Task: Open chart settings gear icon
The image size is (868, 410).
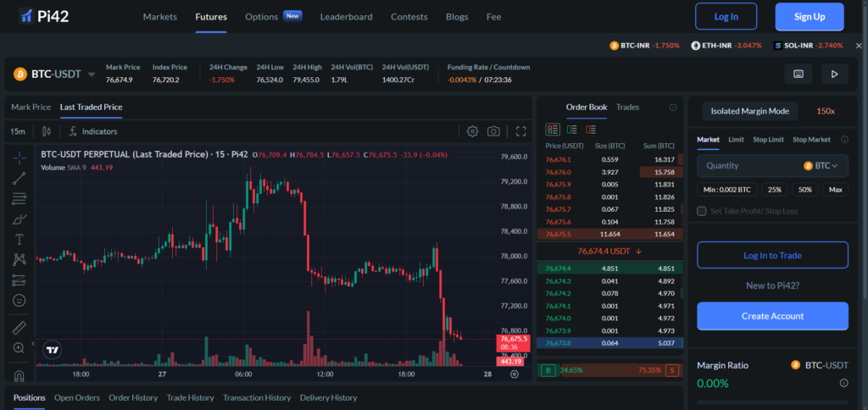Action: tap(472, 131)
